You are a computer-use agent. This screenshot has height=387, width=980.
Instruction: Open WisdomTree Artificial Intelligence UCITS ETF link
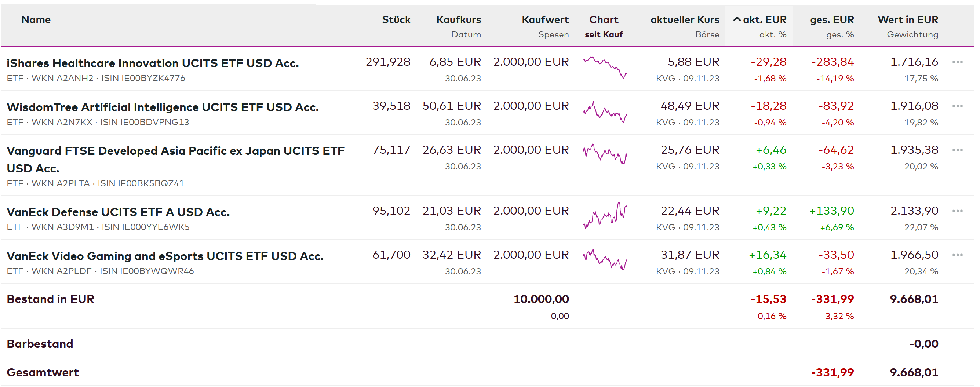[x=163, y=107]
